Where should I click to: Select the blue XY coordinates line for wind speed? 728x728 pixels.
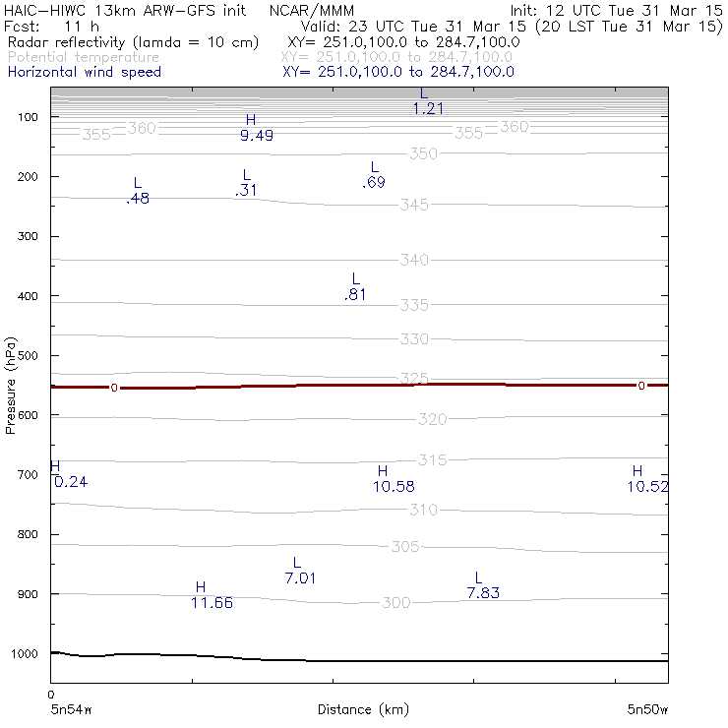click(397, 72)
